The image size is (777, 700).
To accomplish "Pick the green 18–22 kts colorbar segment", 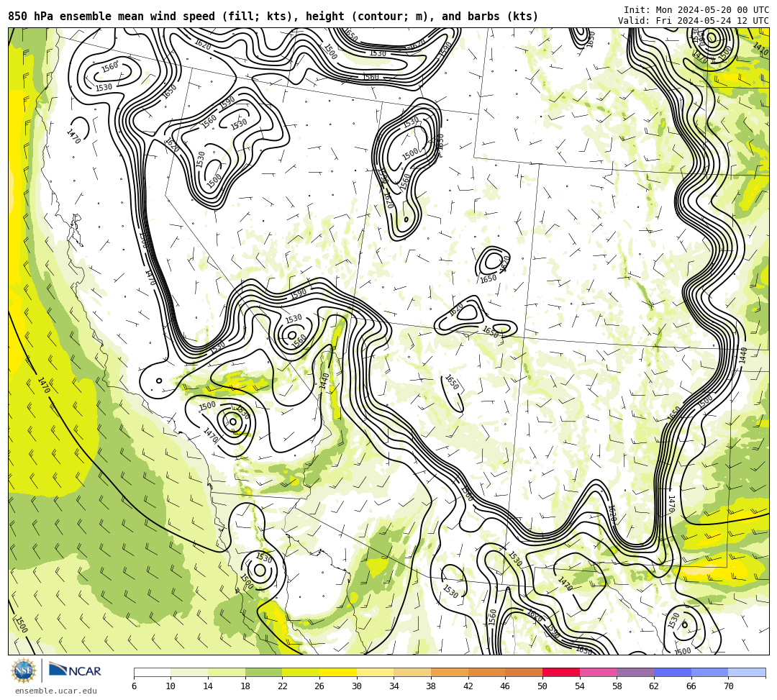I will [x=263, y=672].
